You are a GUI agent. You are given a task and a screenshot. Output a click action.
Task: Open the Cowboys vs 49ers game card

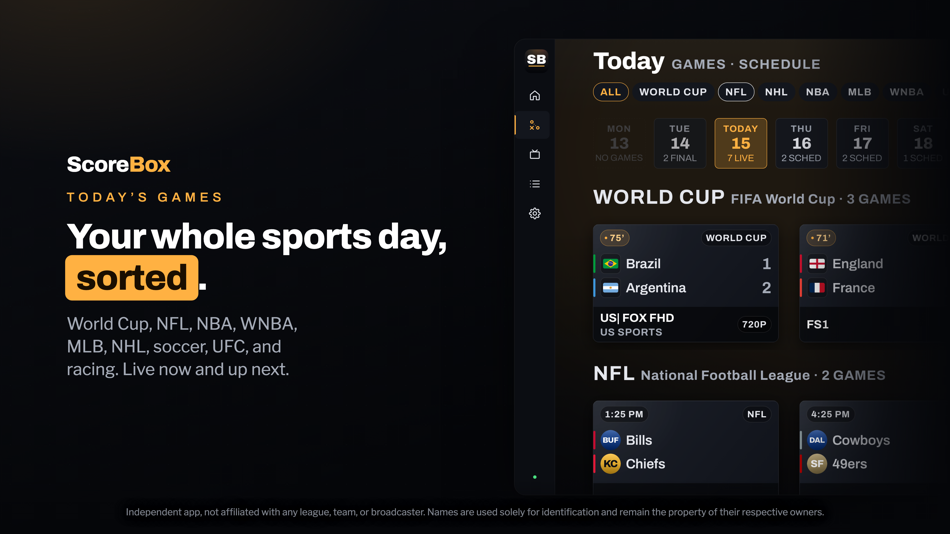874,447
